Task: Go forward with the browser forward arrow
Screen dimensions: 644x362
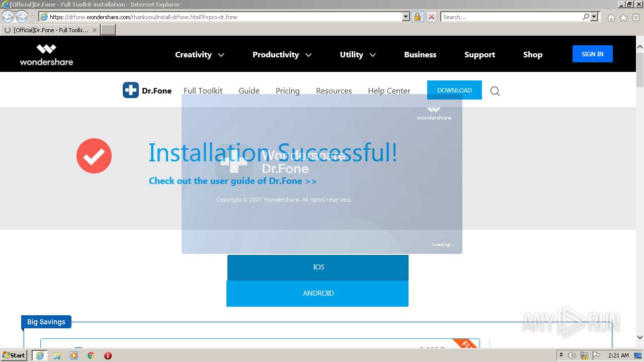Action: [x=22, y=17]
